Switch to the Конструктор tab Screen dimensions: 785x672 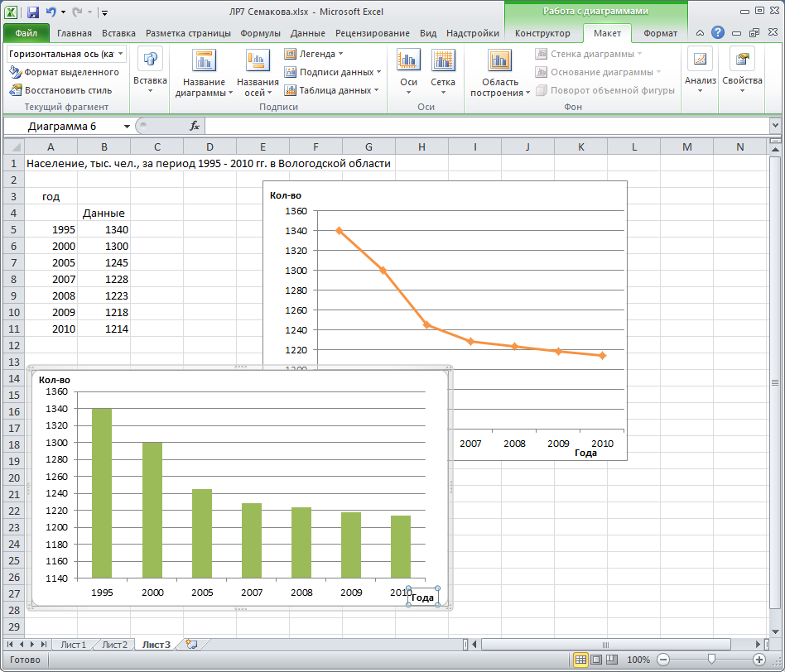point(542,33)
